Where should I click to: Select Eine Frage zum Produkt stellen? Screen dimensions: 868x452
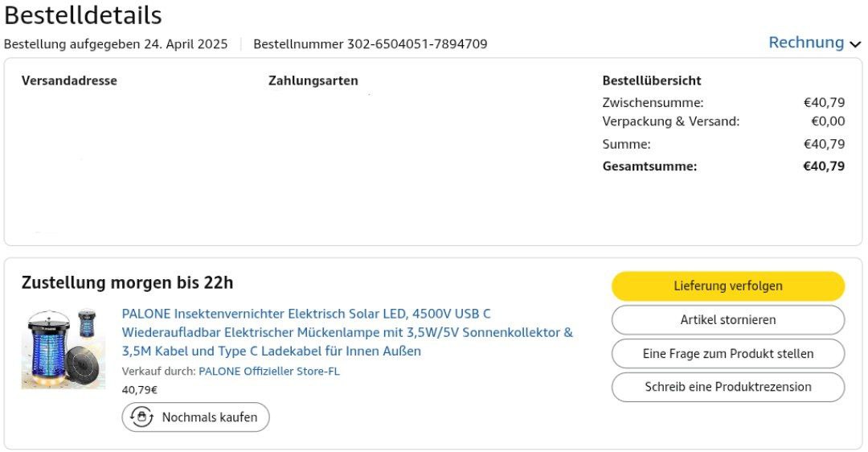[x=727, y=353]
